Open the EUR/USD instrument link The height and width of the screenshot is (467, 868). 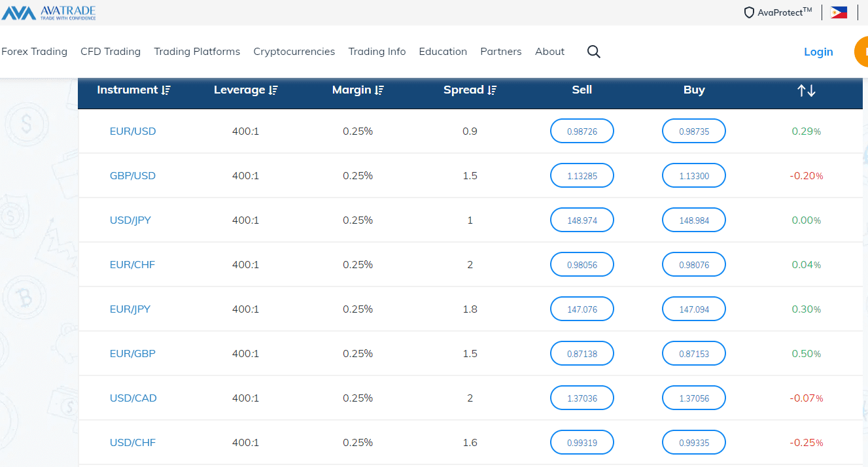coord(133,131)
